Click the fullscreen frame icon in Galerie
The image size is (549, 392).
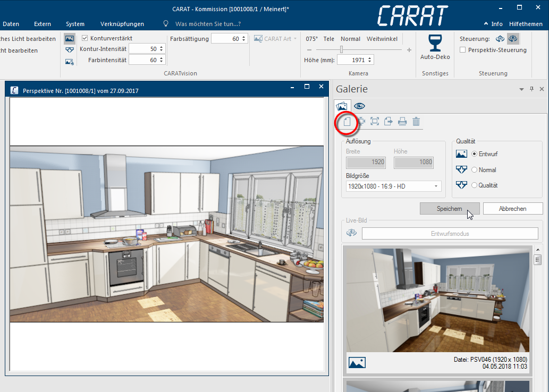375,122
